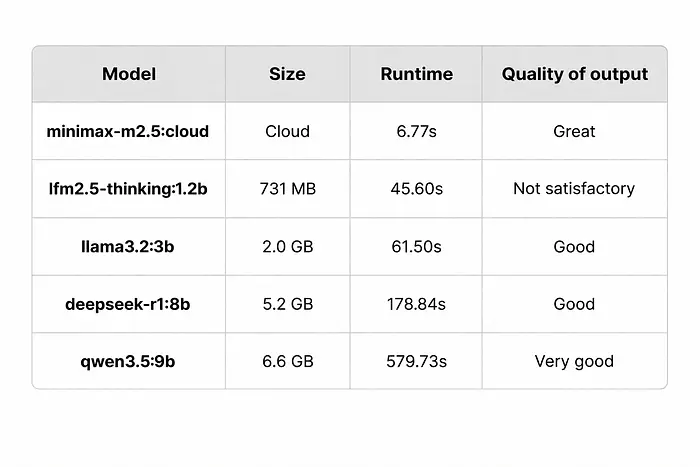Select the qwen3.5:9b model cell
This screenshot has height=467, width=700.
coord(129,361)
